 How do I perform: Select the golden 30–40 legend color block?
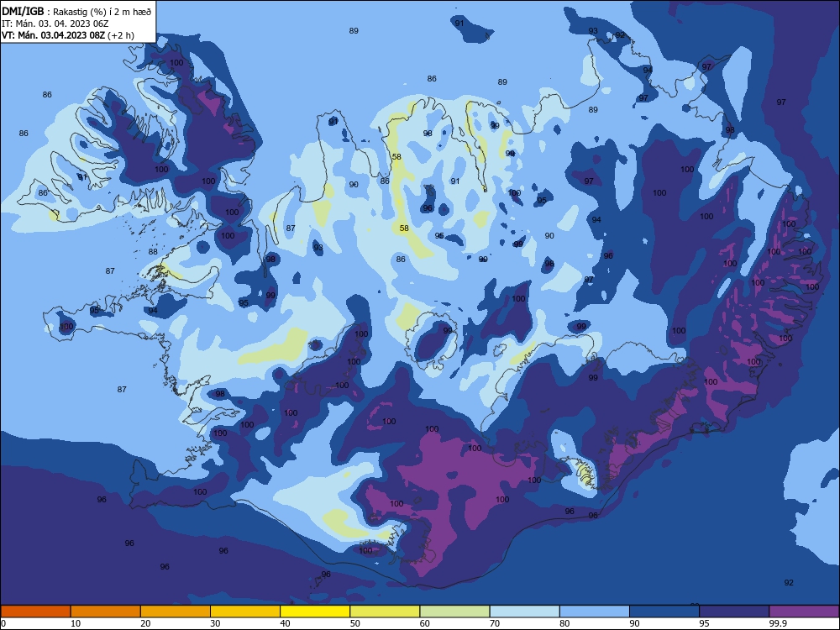pos(245,612)
